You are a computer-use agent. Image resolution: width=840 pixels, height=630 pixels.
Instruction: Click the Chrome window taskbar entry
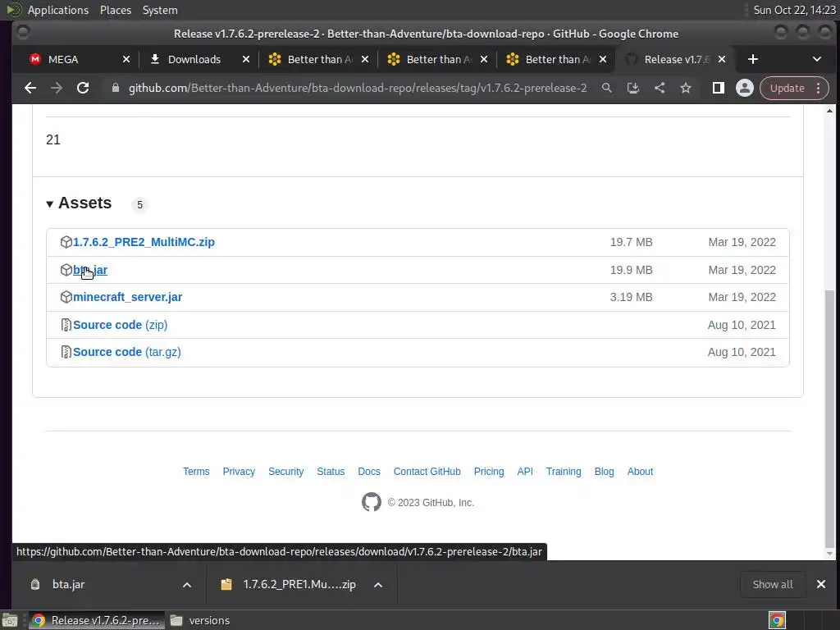pyautogui.click(x=97, y=620)
